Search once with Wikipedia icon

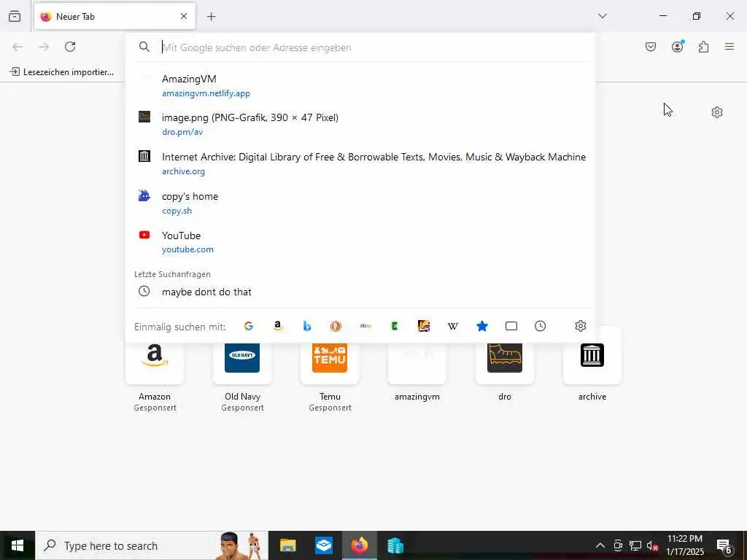tap(452, 326)
